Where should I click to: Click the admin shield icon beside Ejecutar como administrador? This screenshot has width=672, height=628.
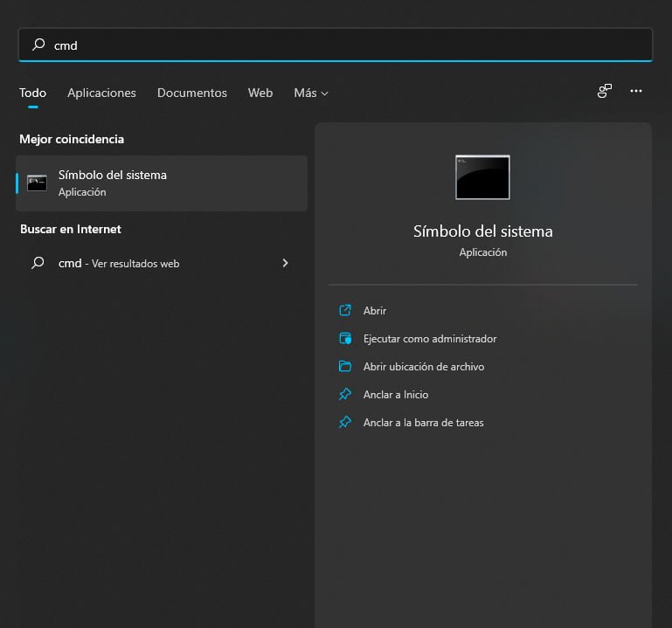click(345, 338)
